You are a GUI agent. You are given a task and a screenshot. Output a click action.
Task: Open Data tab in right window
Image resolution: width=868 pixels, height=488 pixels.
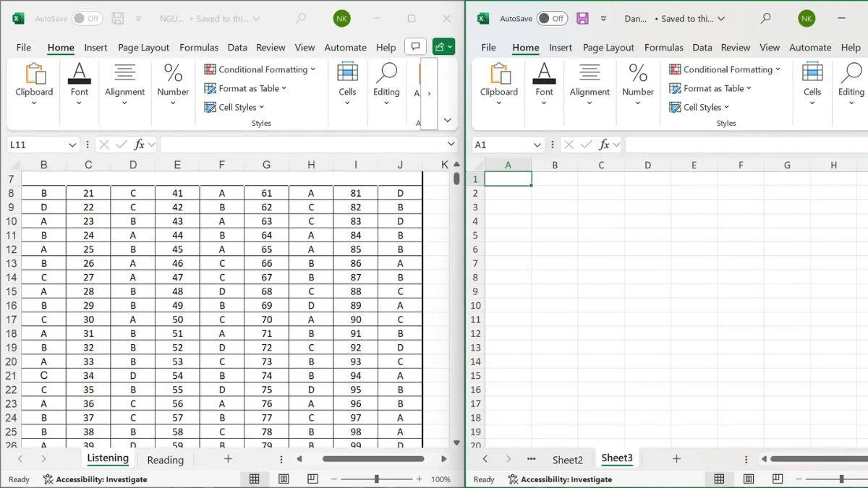pyautogui.click(x=702, y=47)
